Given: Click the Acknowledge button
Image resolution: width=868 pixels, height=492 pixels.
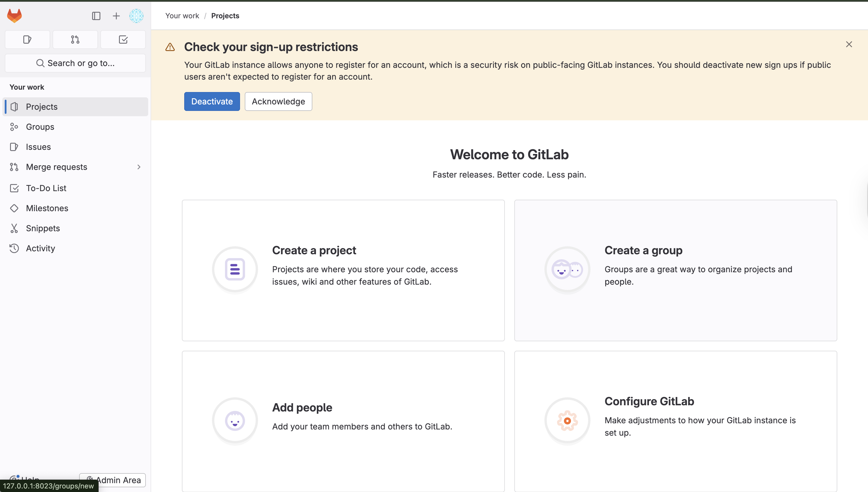Looking at the screenshot, I should click(x=278, y=101).
